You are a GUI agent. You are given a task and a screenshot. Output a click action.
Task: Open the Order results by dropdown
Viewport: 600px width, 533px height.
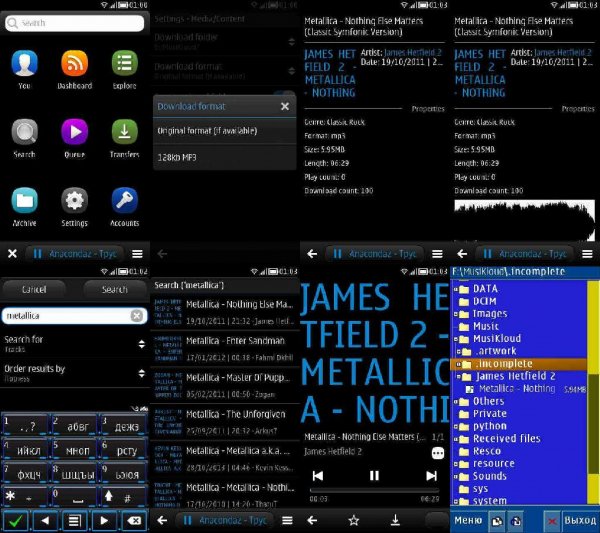tap(74, 373)
